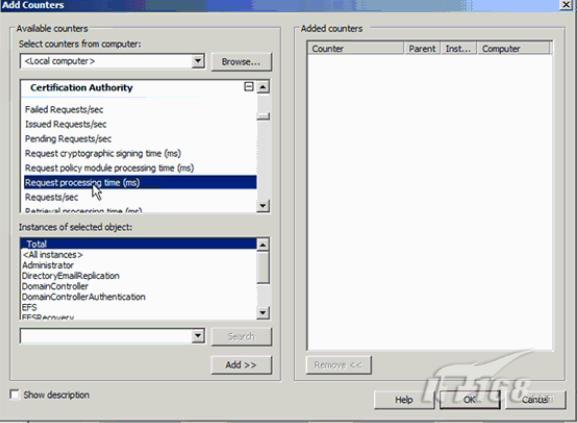Close the Add Counters dialog
Viewport: 577px width, 423px height.
click(566, 5)
